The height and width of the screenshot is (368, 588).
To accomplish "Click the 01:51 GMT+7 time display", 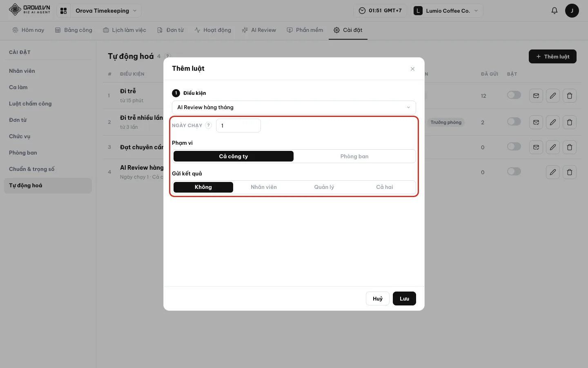I will (380, 11).
